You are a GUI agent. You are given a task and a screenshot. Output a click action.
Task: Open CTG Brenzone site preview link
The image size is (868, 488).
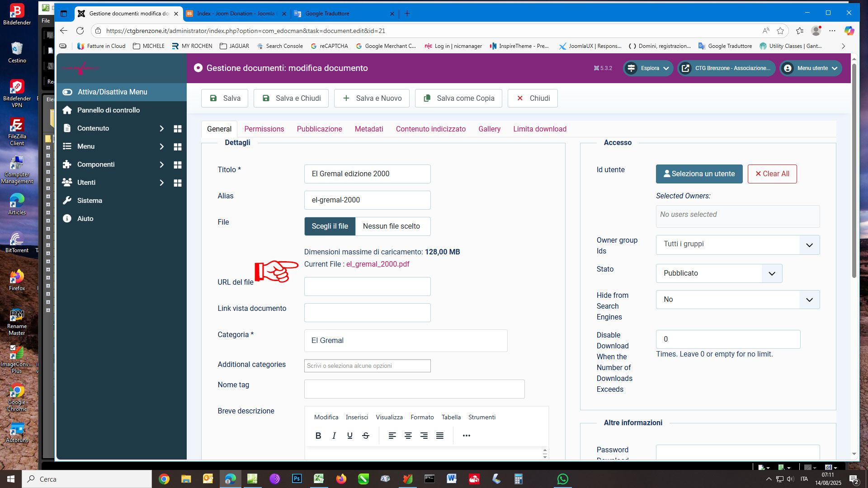(x=726, y=68)
